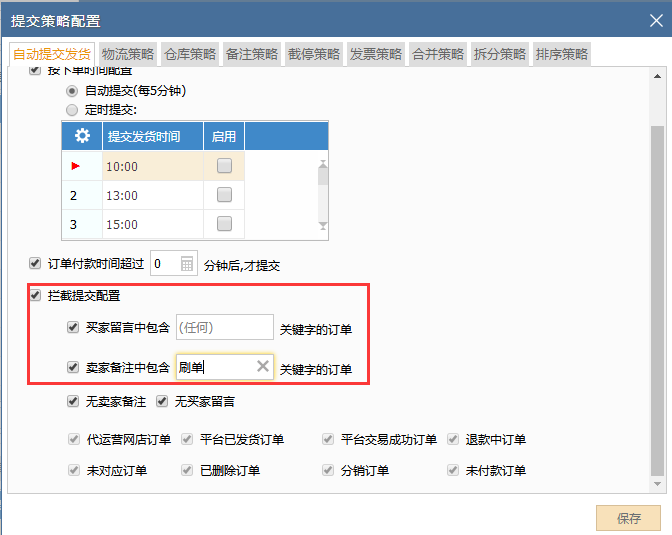
Task: Switch to the 物流策略 tab
Action: pyautogui.click(x=128, y=54)
